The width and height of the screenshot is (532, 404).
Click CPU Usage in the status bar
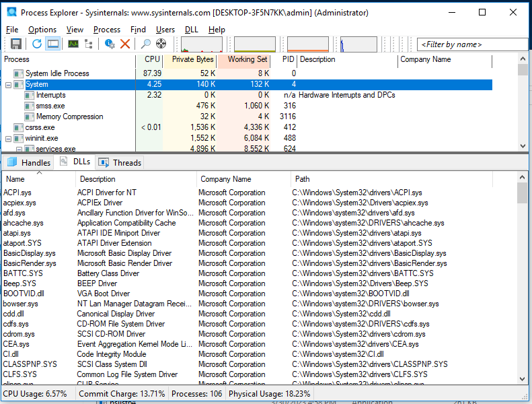pyautogui.click(x=35, y=394)
